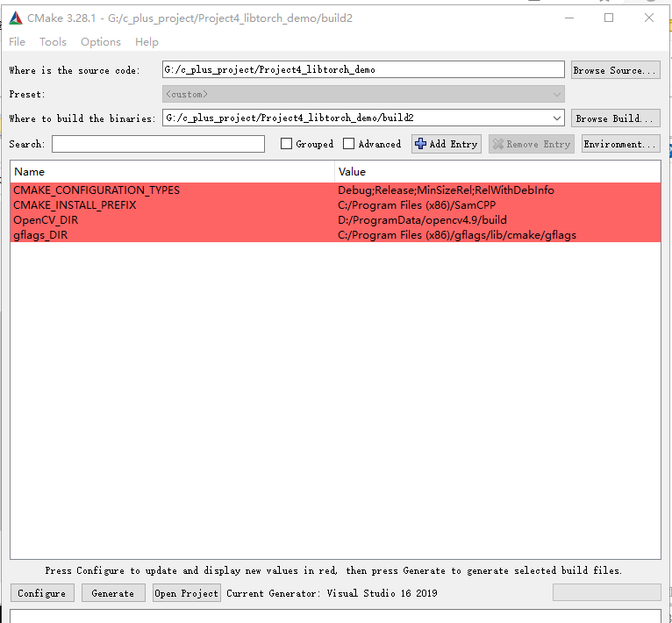This screenshot has width=672, height=623.
Task: Open the Environment settings button
Action: click(x=620, y=144)
